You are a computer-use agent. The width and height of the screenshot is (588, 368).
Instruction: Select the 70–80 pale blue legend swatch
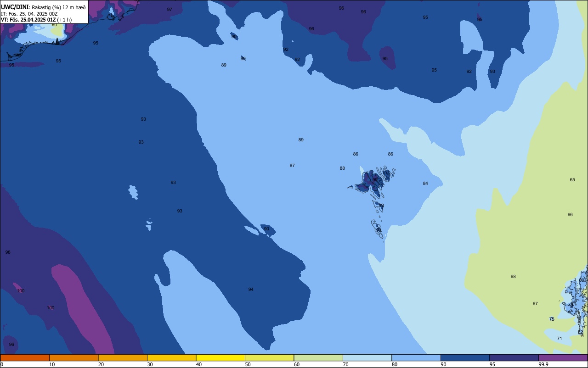367,357
